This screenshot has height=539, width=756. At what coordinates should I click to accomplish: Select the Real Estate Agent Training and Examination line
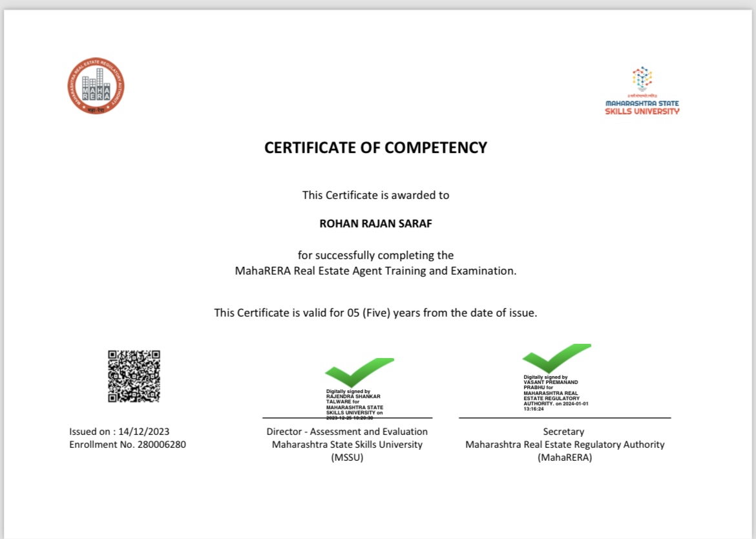(375, 271)
